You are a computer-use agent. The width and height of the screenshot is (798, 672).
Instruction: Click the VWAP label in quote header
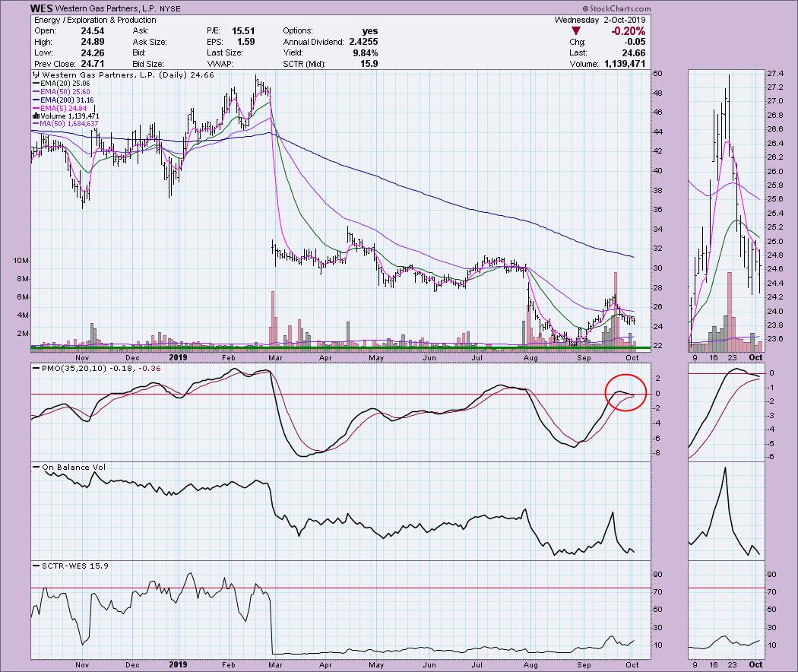[220, 64]
